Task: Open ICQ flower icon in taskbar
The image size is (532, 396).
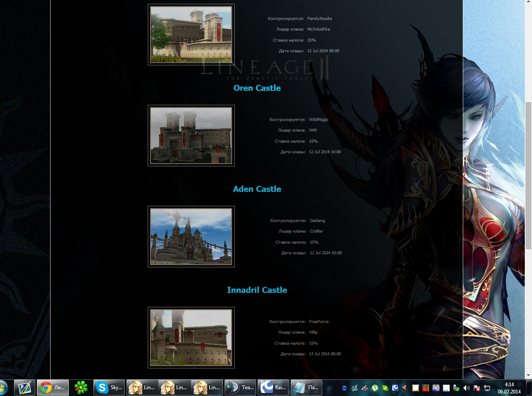Action: [x=81, y=388]
